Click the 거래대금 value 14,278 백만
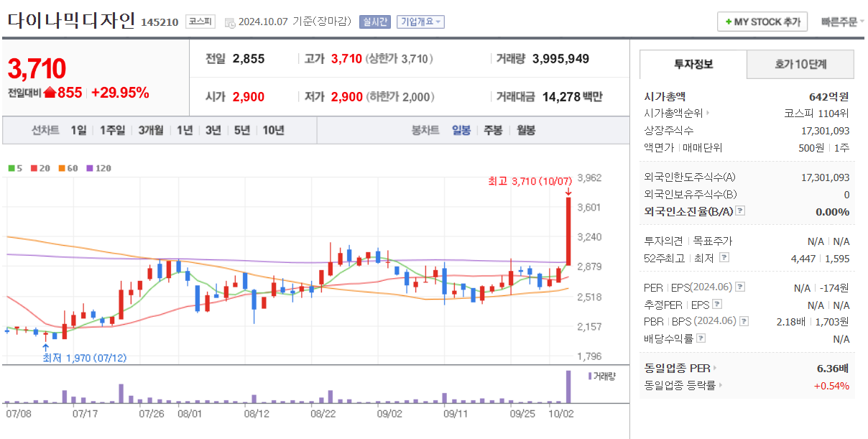 click(x=572, y=96)
